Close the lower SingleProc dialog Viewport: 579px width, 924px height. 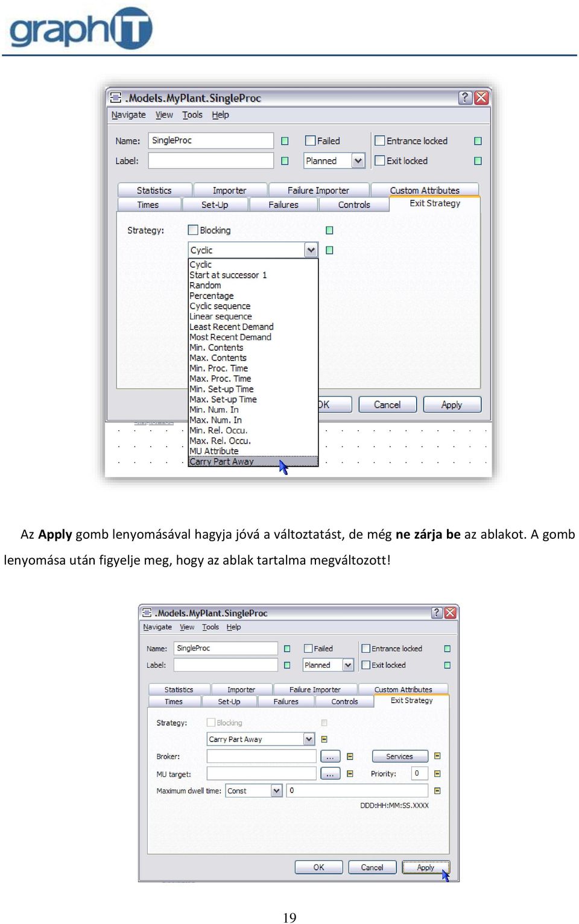pos(451,613)
